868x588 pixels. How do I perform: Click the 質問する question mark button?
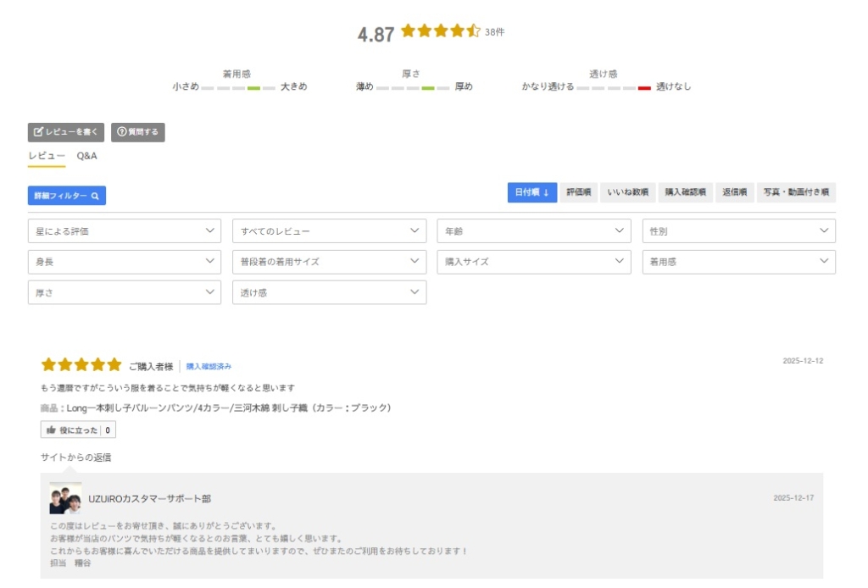point(138,132)
